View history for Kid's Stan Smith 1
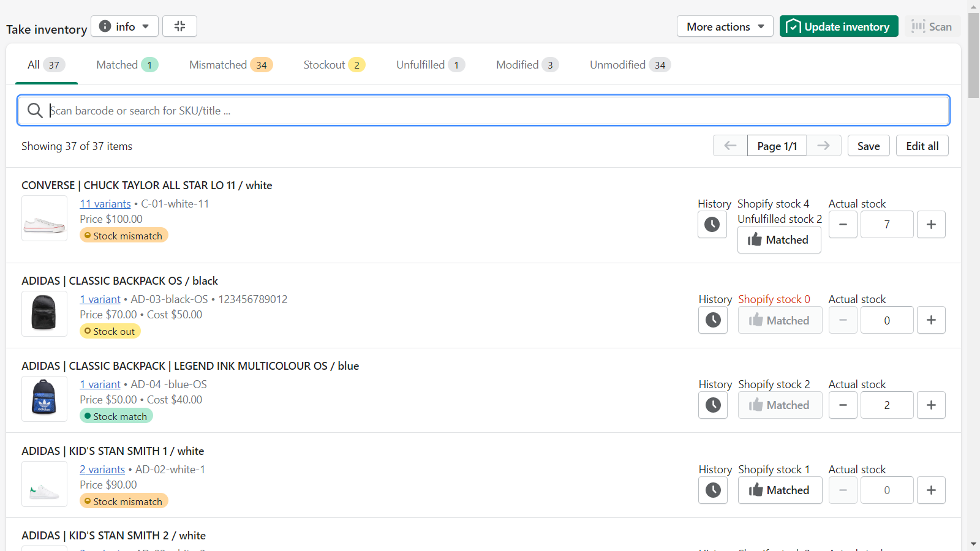Screen dimensions: 980x551 click(x=713, y=490)
